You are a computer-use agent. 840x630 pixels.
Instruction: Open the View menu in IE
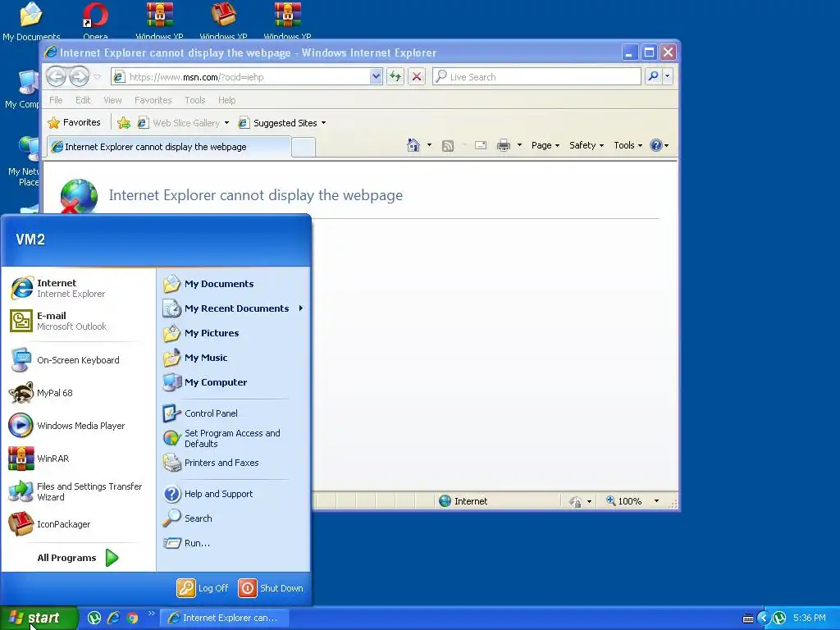(112, 100)
